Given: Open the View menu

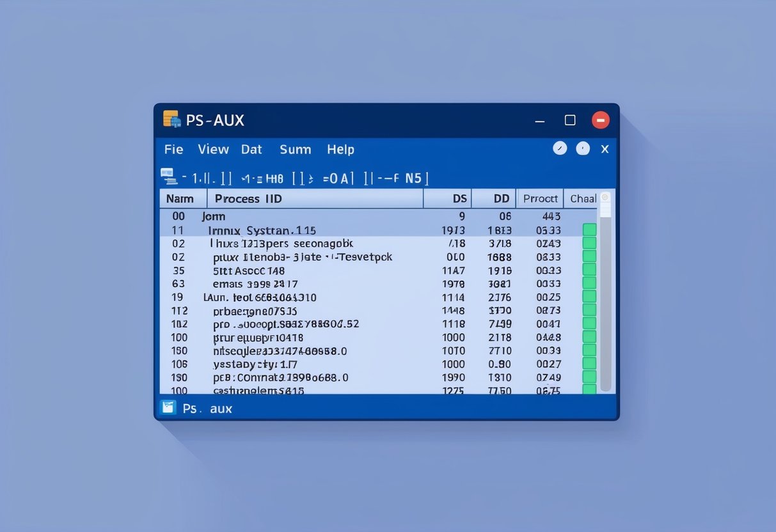Looking at the screenshot, I should coord(213,149).
